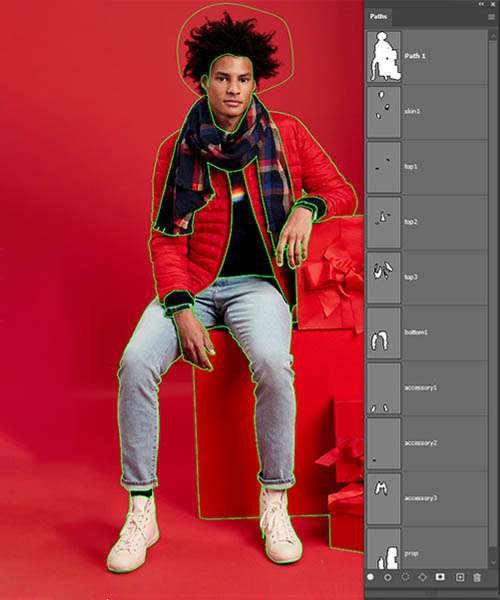Select the prop path
Image resolution: width=500 pixels, height=600 pixels.
pyautogui.click(x=427, y=549)
